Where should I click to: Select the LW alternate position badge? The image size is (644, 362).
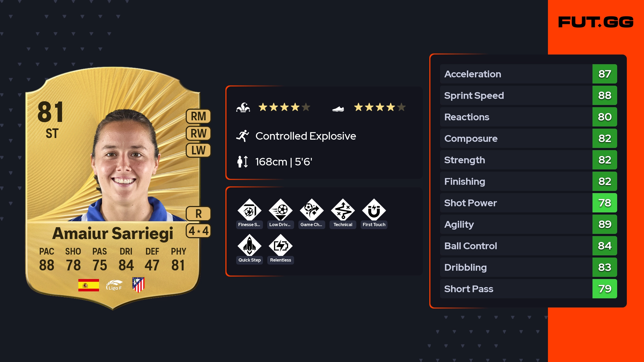198,150
